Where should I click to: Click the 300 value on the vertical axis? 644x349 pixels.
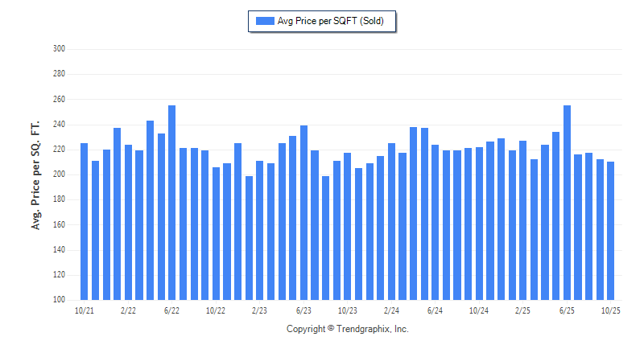tap(58, 49)
